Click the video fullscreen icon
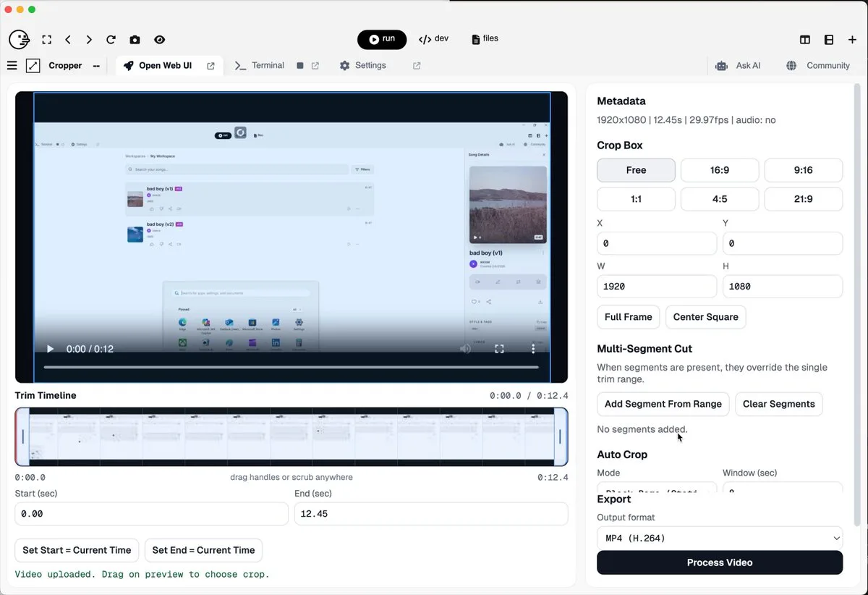This screenshot has width=868, height=595. pyautogui.click(x=499, y=349)
